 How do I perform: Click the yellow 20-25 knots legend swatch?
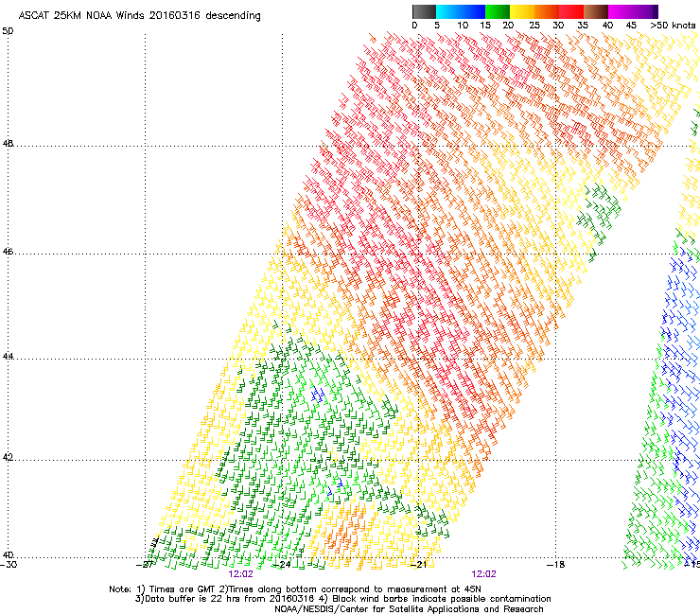[x=522, y=11]
